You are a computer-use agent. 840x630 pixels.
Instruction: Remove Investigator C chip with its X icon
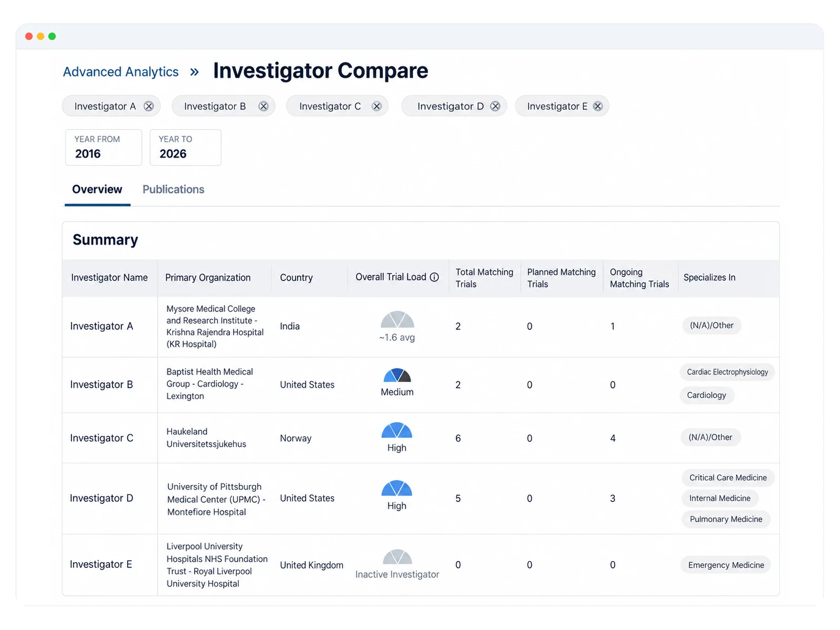(376, 107)
